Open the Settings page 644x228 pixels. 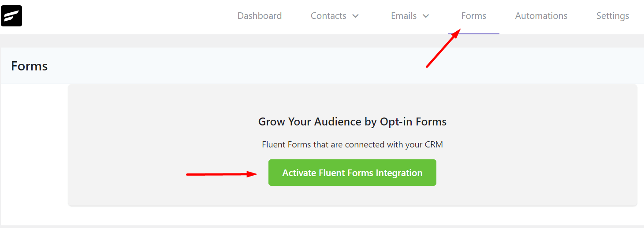pyautogui.click(x=612, y=16)
